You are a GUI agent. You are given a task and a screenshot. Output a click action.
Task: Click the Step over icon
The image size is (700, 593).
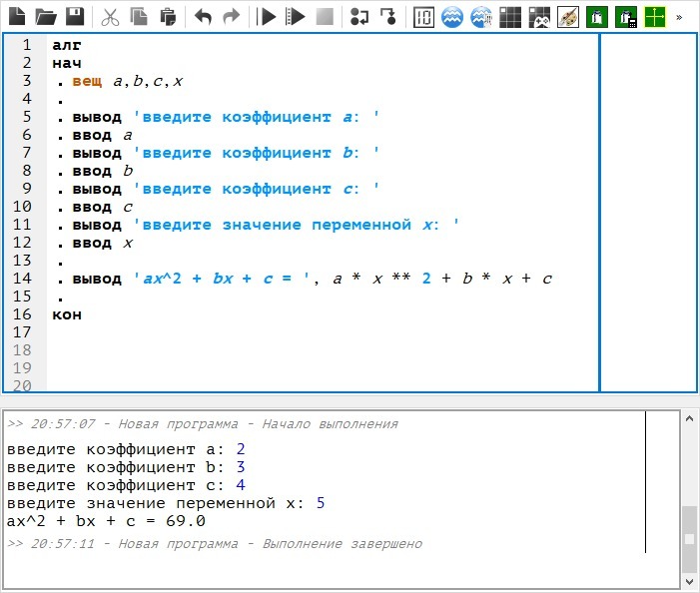pos(359,16)
